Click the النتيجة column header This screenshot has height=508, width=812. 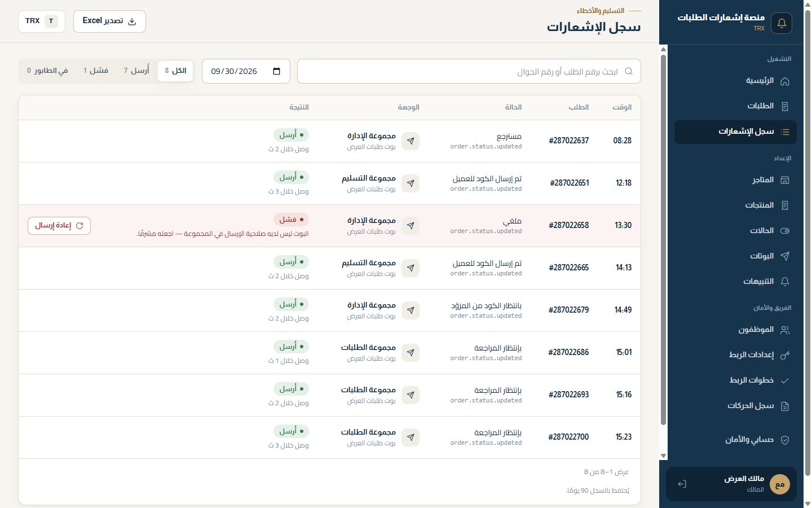(299, 107)
